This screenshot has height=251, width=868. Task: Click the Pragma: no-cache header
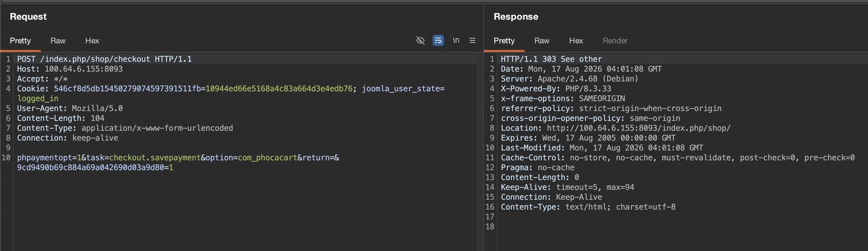538,167
